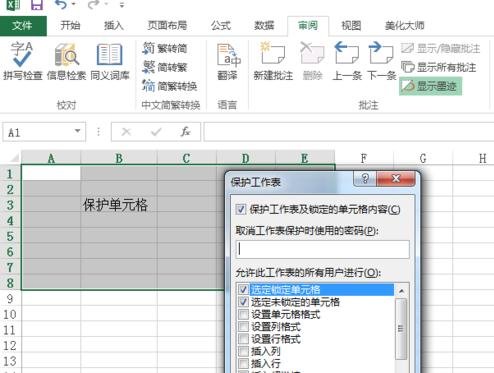Switch to the 视图 tab
This screenshot has width=494, height=373.
[351, 25]
